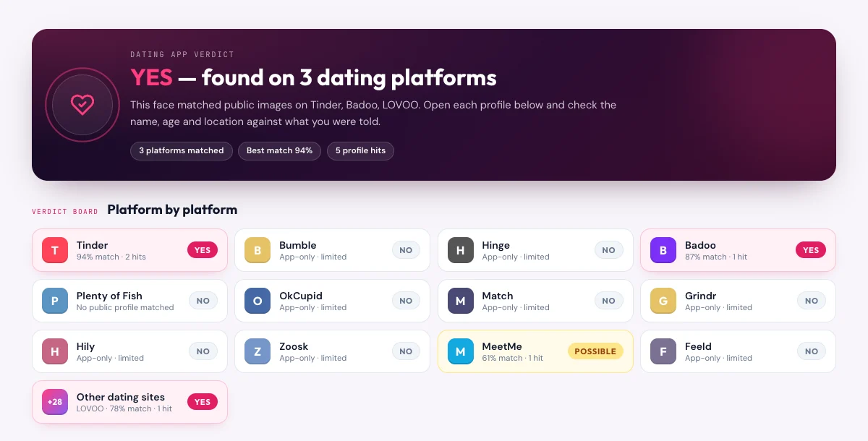Click '94% match · 2 hits' text

point(111,257)
